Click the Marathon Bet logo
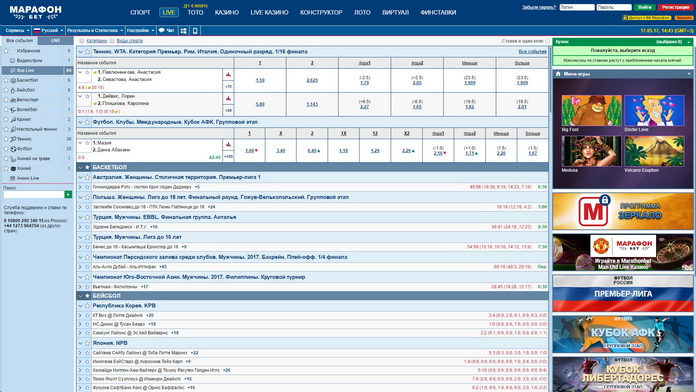The width and height of the screenshot is (696, 392). tap(35, 12)
